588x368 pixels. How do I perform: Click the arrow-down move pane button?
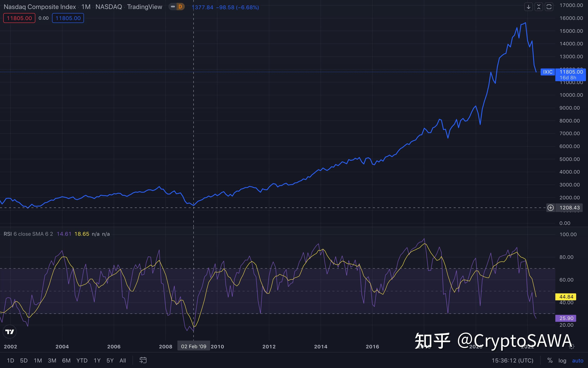click(528, 7)
